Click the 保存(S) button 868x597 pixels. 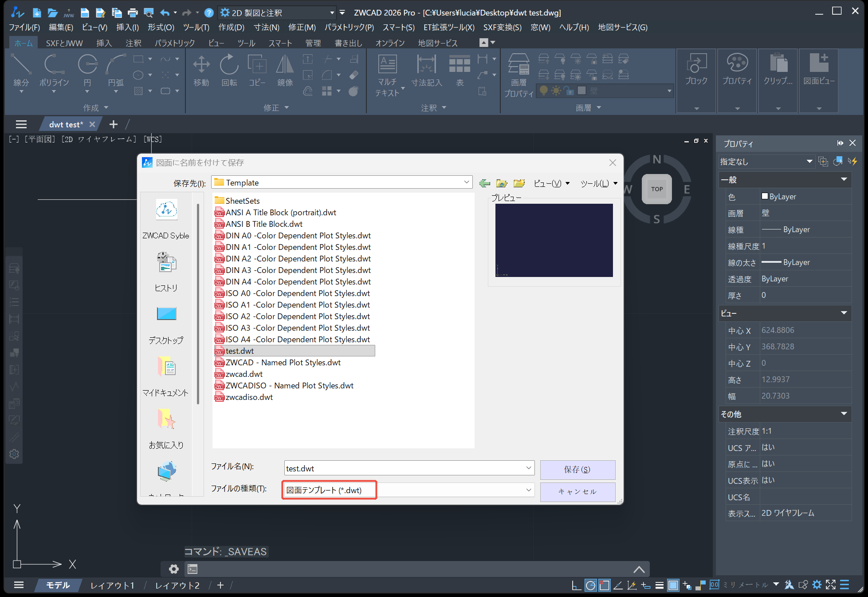click(x=577, y=470)
